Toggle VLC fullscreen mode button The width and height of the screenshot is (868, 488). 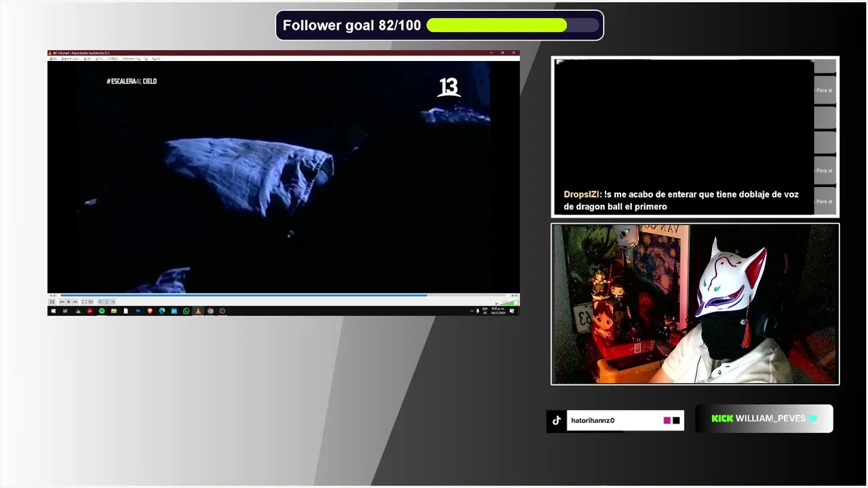pos(84,302)
